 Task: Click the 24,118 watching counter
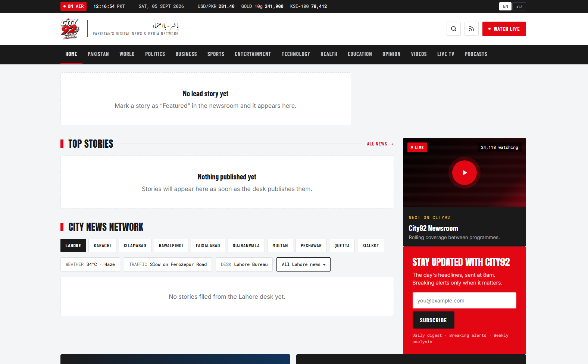(499, 147)
